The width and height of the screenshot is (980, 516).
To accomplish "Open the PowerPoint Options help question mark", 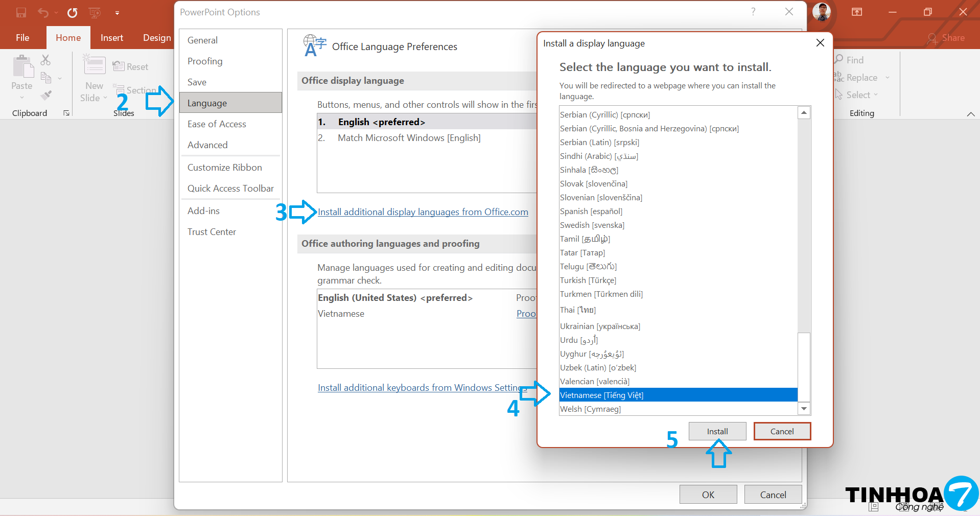I will click(753, 12).
